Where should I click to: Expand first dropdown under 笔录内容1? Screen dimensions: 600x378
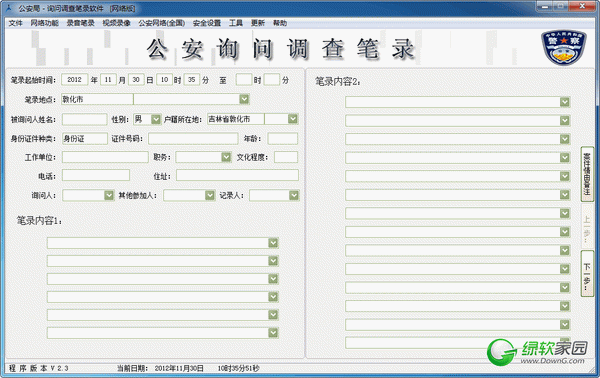[x=273, y=243]
